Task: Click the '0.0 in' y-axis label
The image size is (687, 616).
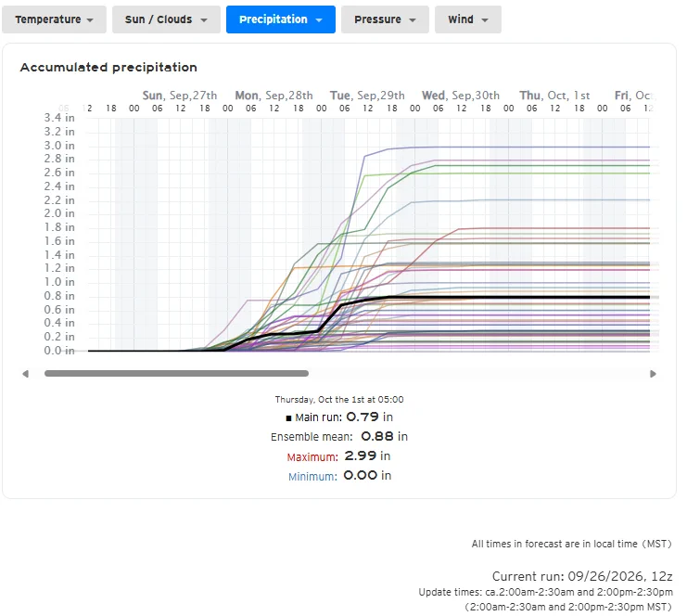Action: click(59, 351)
